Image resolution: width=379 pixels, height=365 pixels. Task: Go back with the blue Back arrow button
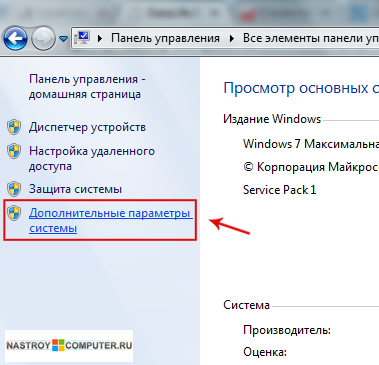coord(15,38)
